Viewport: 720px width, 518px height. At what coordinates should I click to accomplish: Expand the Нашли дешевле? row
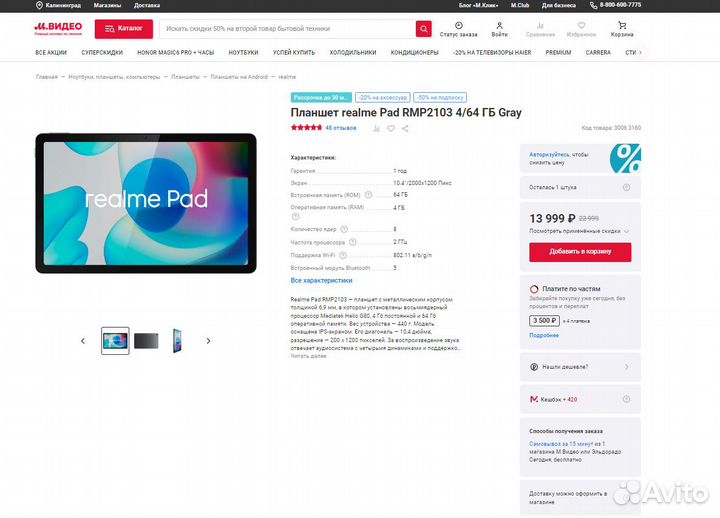578,368
